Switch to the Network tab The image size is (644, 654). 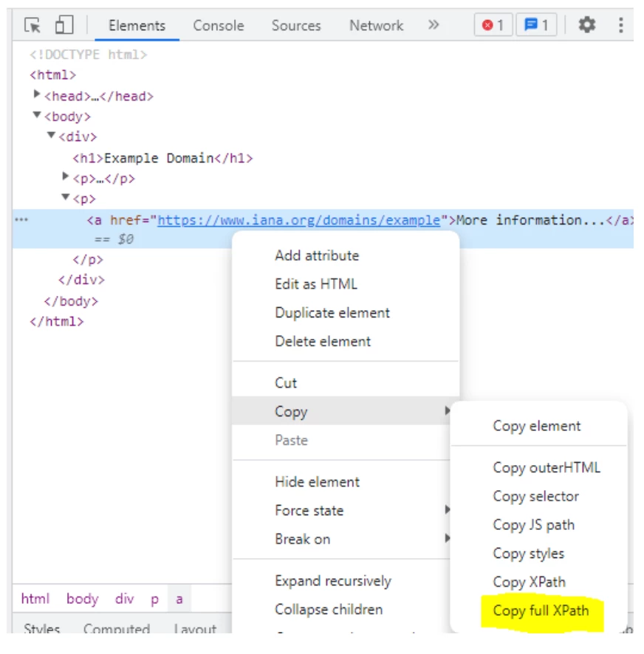(376, 26)
